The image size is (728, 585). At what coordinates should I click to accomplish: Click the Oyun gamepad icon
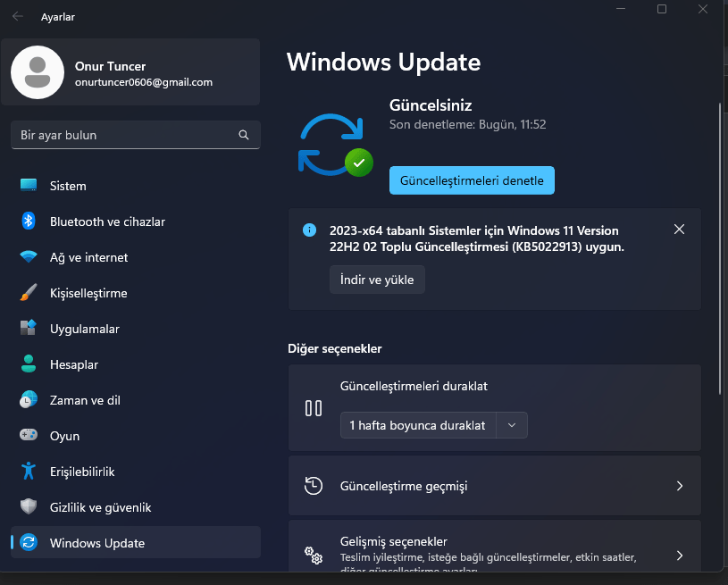29,435
